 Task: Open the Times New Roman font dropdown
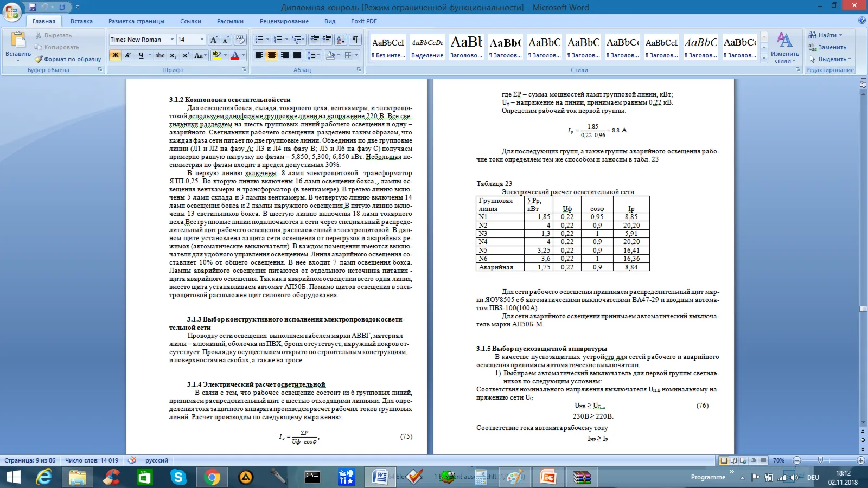(x=172, y=40)
